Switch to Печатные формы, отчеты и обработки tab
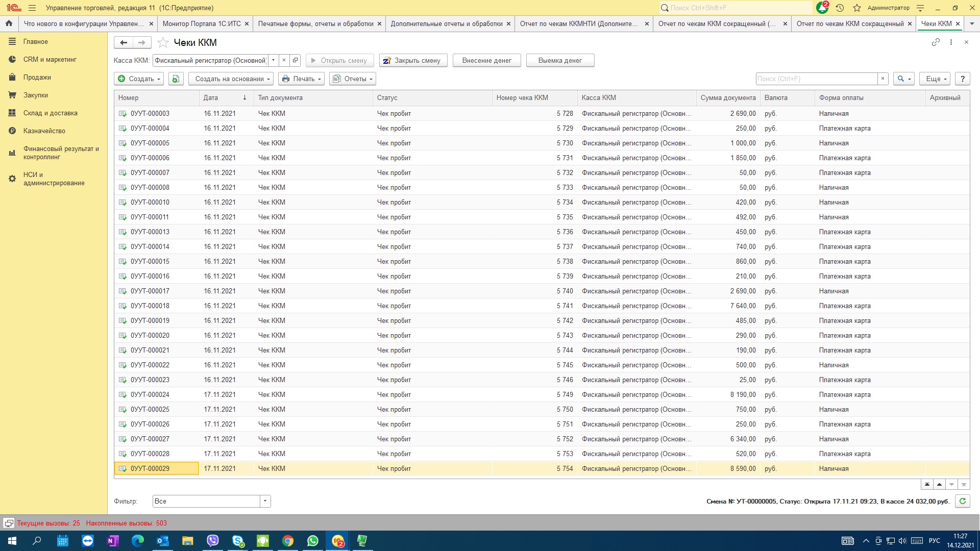 (x=315, y=23)
